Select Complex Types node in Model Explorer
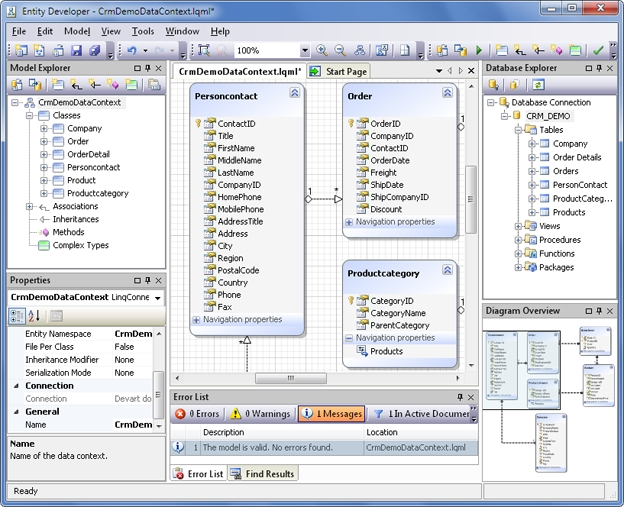 [x=80, y=245]
